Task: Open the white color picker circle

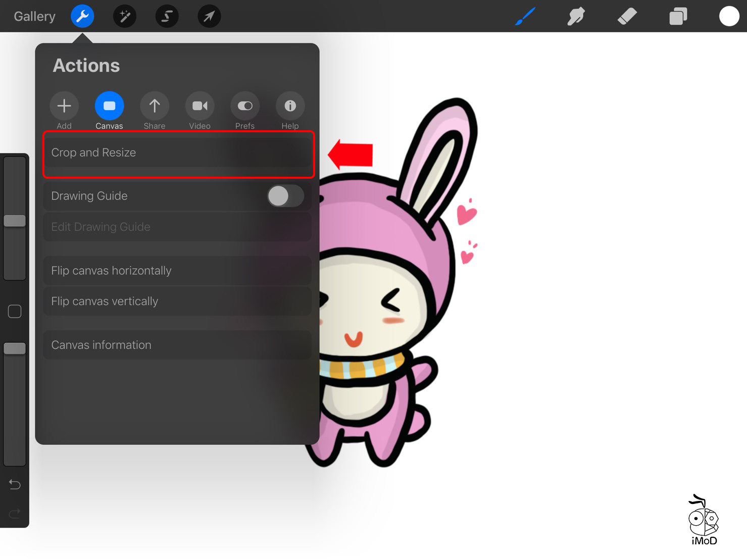Action: [729, 16]
